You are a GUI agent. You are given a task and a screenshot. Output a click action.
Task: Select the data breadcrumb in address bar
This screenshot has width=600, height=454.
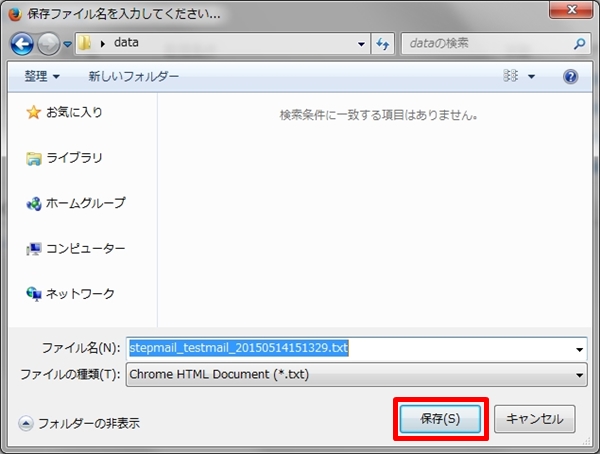coord(126,42)
